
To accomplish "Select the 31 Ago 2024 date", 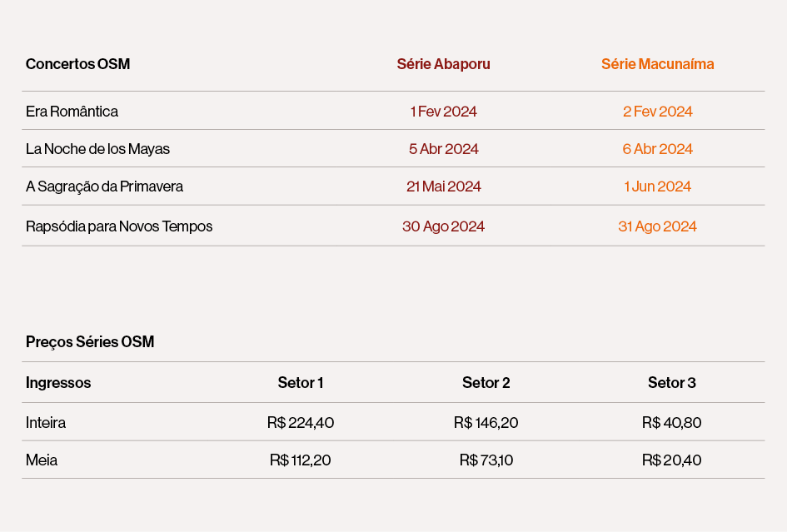I will 657,226.
